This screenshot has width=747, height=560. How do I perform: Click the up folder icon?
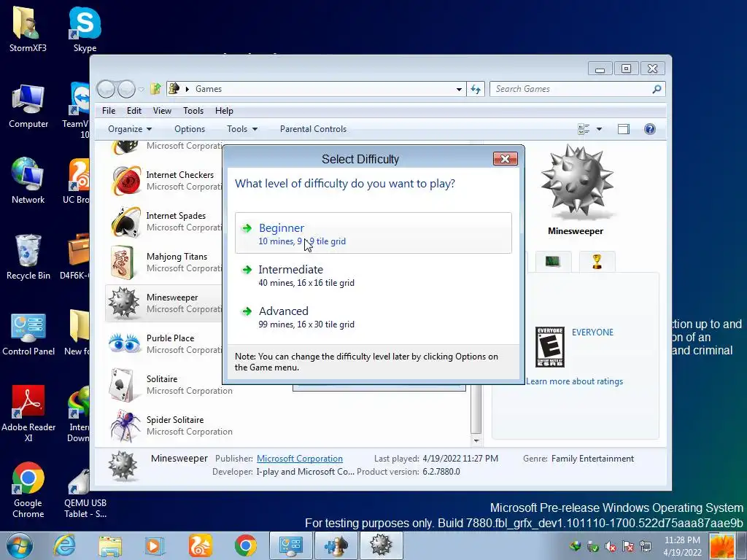(x=156, y=89)
